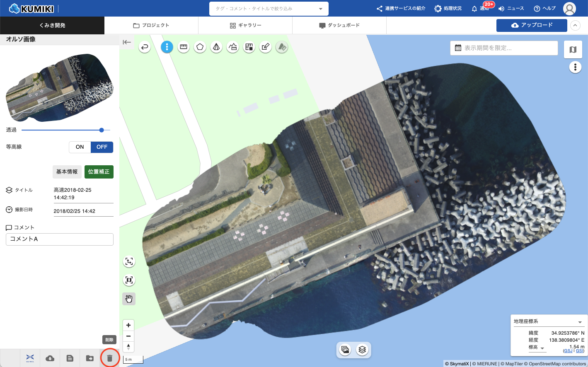588x367 pixels.
Task: Click the move to folder icon
Action: point(90,358)
